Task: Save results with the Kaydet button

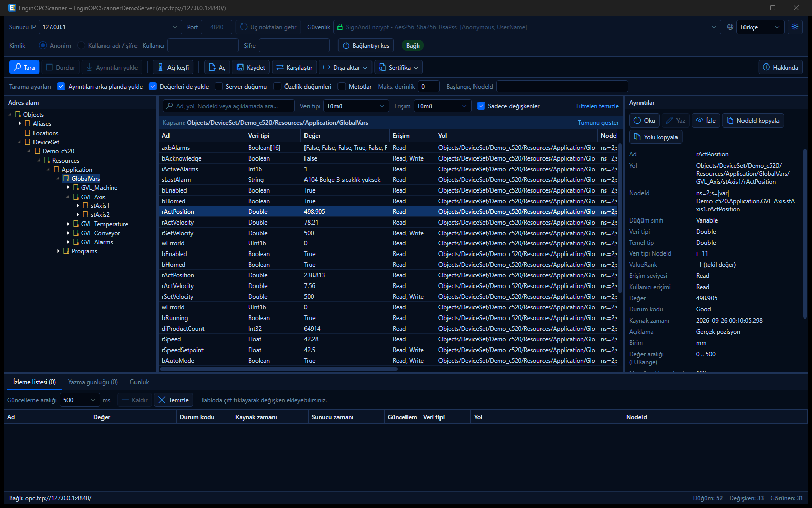Action: [x=251, y=67]
